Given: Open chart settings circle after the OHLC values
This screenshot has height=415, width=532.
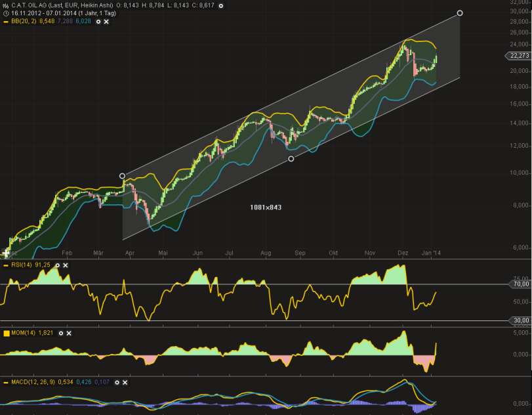Looking at the screenshot, I should click(x=221, y=6).
